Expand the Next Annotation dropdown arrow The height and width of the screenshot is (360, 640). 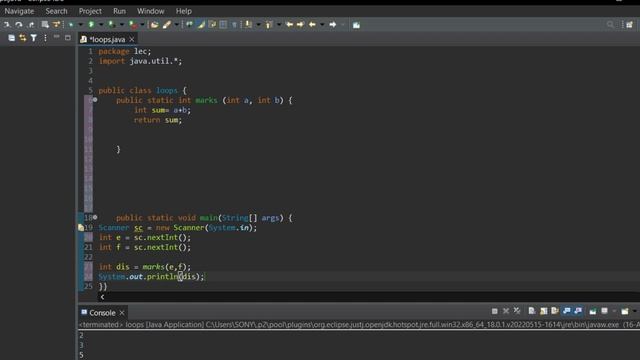[258, 25]
